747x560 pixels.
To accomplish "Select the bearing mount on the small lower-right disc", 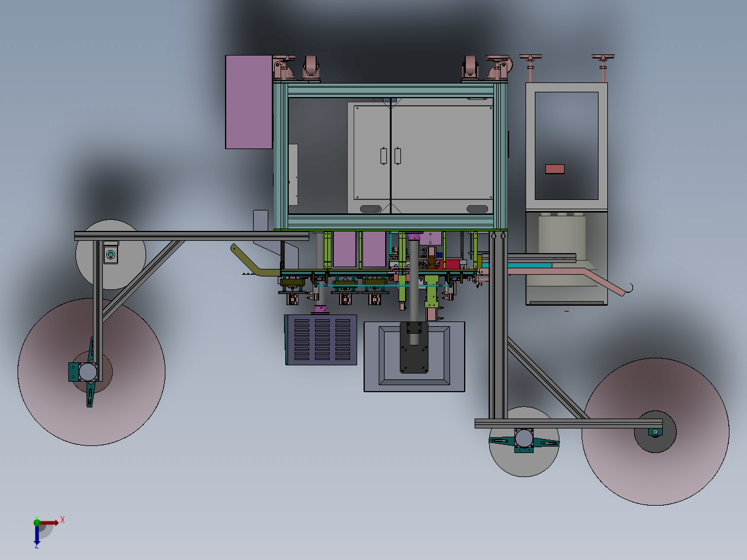I will 524,440.
